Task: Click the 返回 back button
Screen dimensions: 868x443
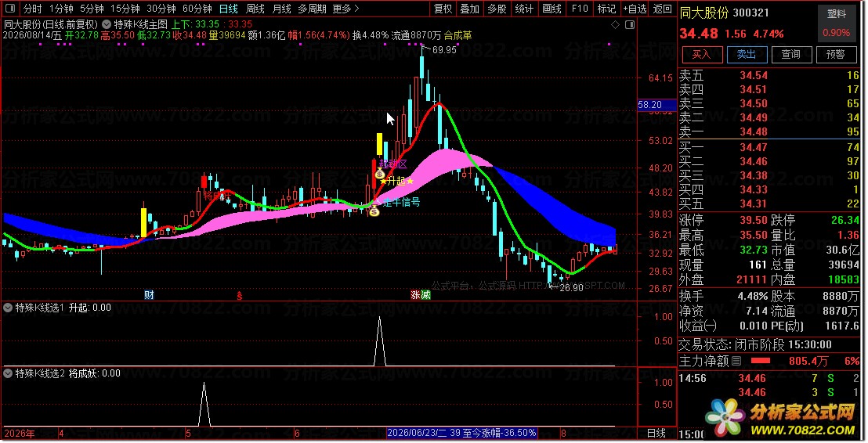Action: pyautogui.click(x=662, y=9)
